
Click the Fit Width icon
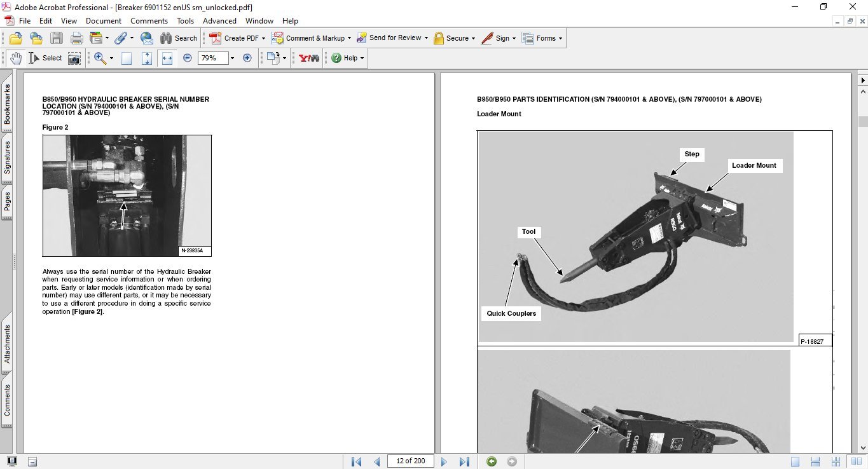pos(167,58)
